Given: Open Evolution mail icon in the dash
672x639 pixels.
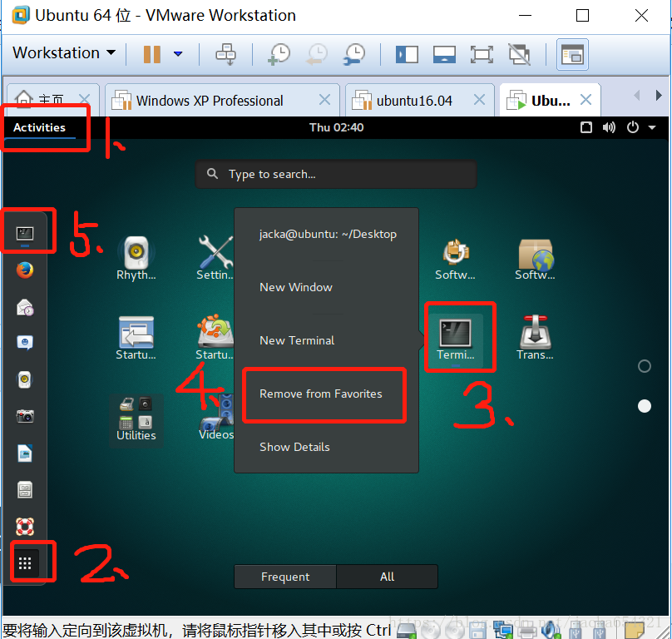Looking at the screenshot, I should coord(25,307).
